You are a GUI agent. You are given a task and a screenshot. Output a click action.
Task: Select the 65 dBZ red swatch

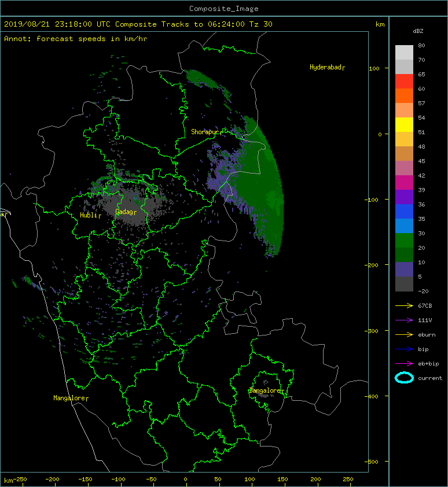404,81
